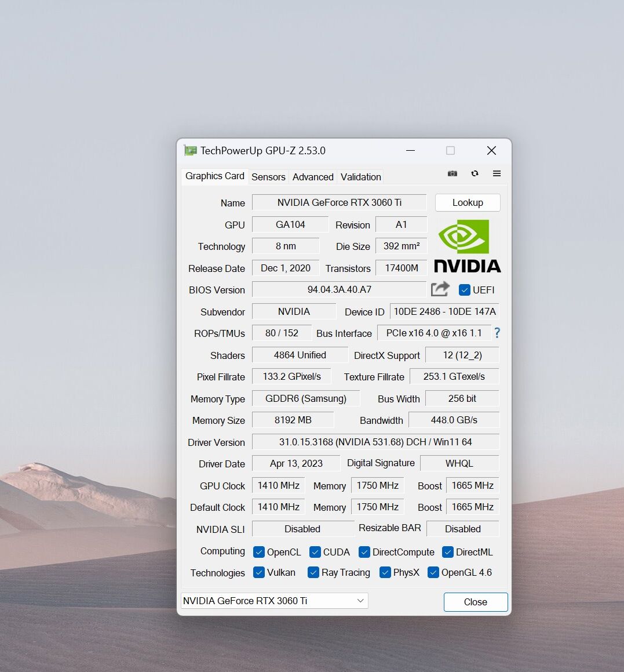The height and width of the screenshot is (672, 624).
Task: Open the Advanced tab
Action: click(313, 177)
